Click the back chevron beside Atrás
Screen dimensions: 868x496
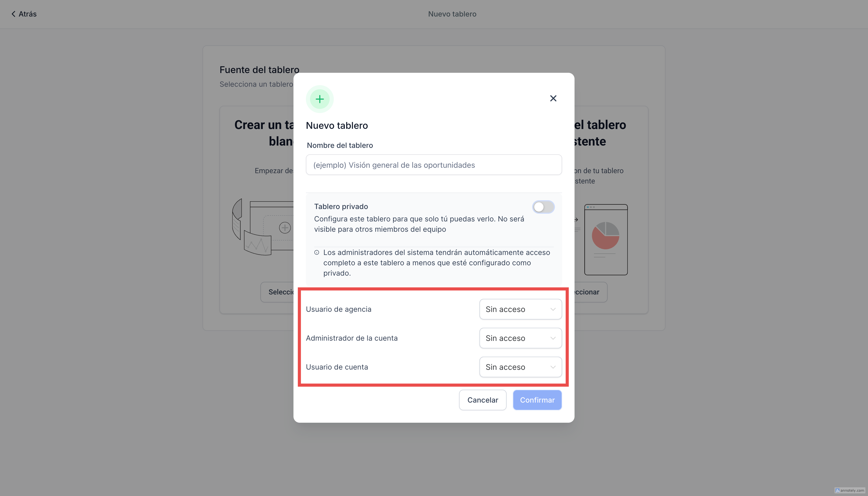click(13, 14)
